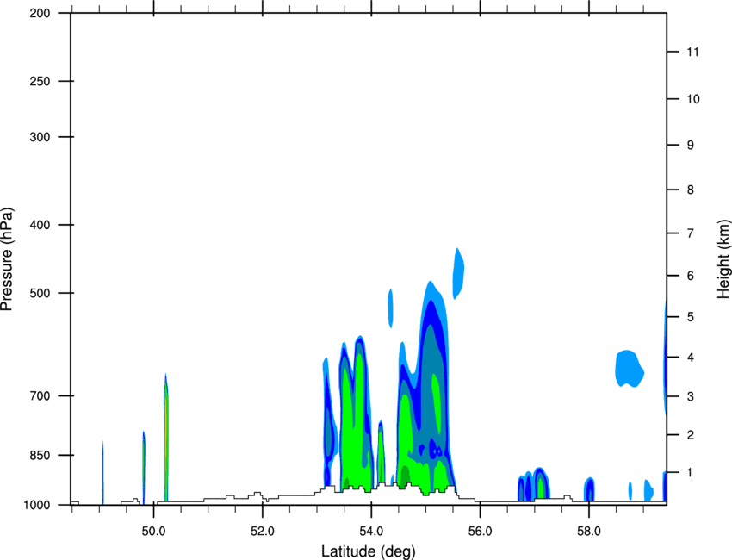The height and width of the screenshot is (560, 732).
Task: Select the 500 pressure tick label
Action: [x=40, y=293]
